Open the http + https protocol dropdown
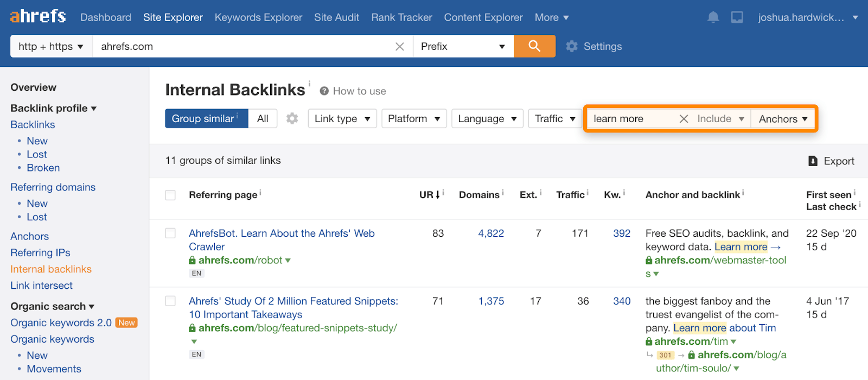Viewport: 868px width, 380px height. point(51,46)
